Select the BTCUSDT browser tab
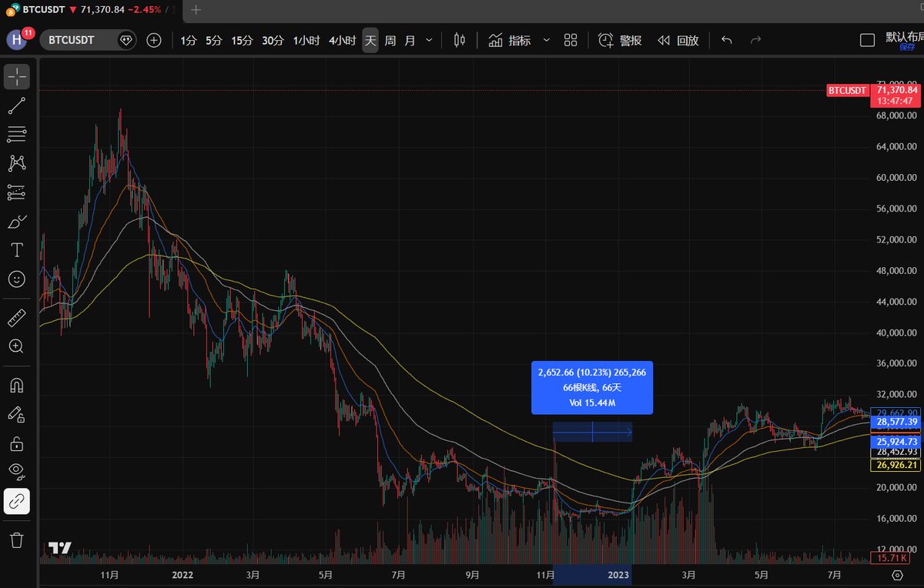This screenshot has width=924, height=588. (x=92, y=10)
